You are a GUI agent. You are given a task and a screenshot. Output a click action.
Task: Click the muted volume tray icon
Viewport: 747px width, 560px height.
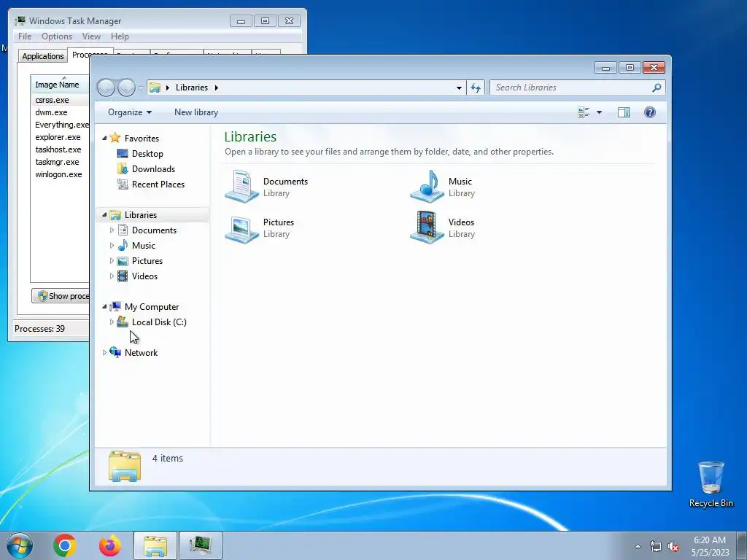pyautogui.click(x=673, y=547)
